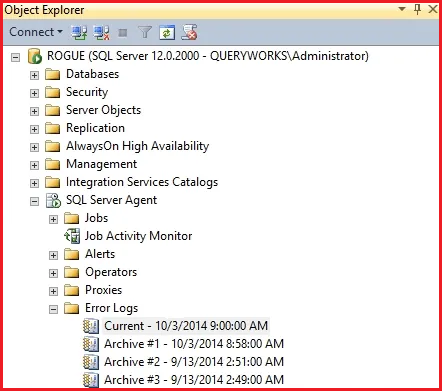The image size is (442, 391).
Task: Select the SQL Server Agent label
Action: pyautogui.click(x=111, y=200)
